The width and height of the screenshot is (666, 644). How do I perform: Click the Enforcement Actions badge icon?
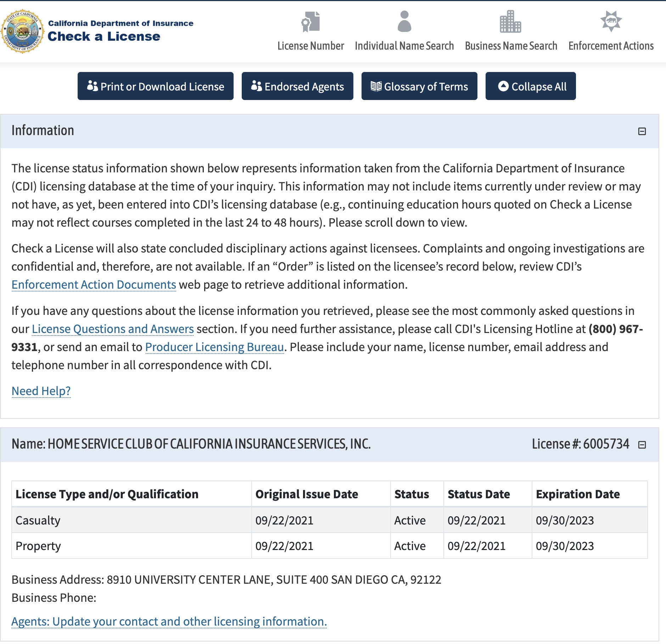tap(611, 21)
